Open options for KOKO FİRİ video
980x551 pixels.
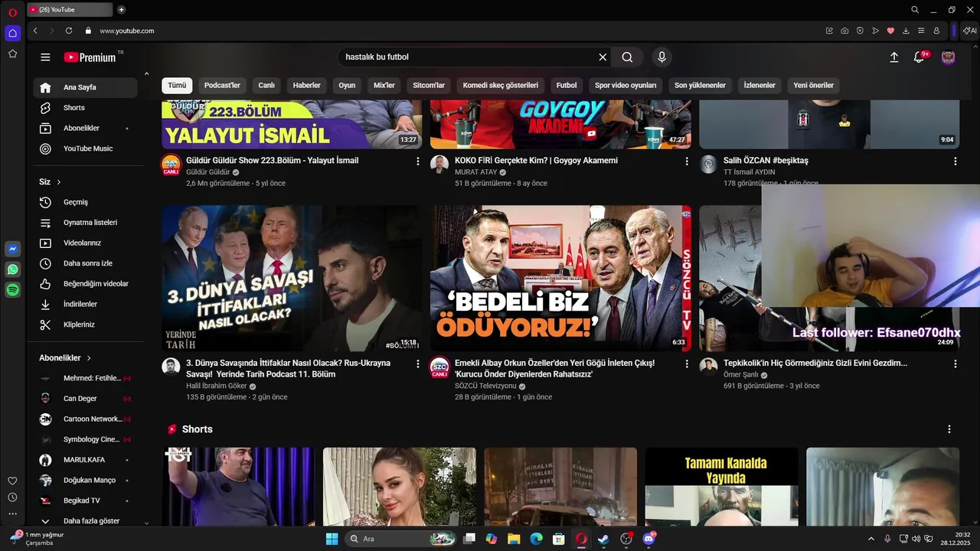pos(687,161)
